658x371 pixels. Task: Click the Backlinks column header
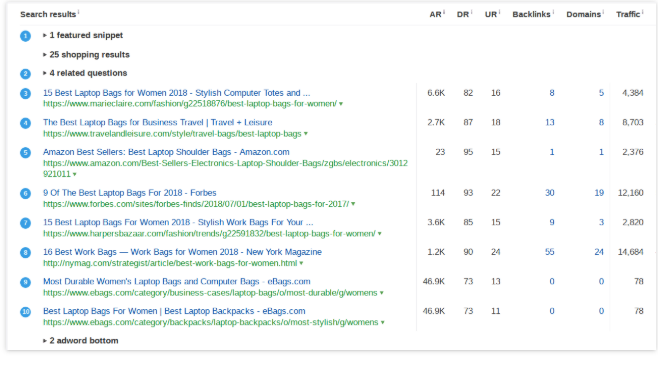click(x=531, y=14)
